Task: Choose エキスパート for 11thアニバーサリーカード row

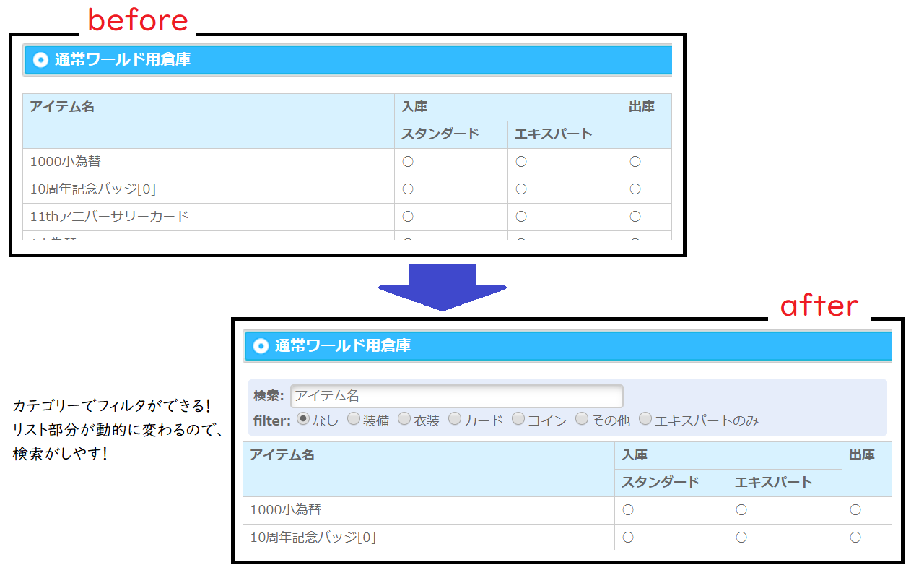Action: [x=521, y=216]
